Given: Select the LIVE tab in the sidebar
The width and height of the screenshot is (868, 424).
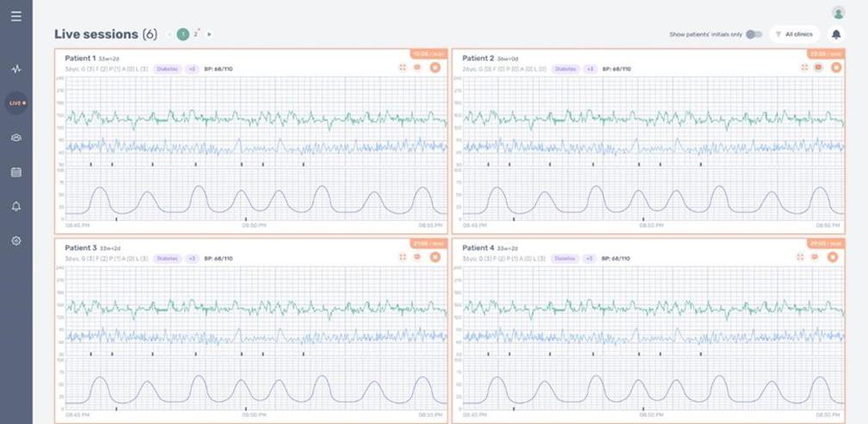Looking at the screenshot, I should click(x=16, y=103).
